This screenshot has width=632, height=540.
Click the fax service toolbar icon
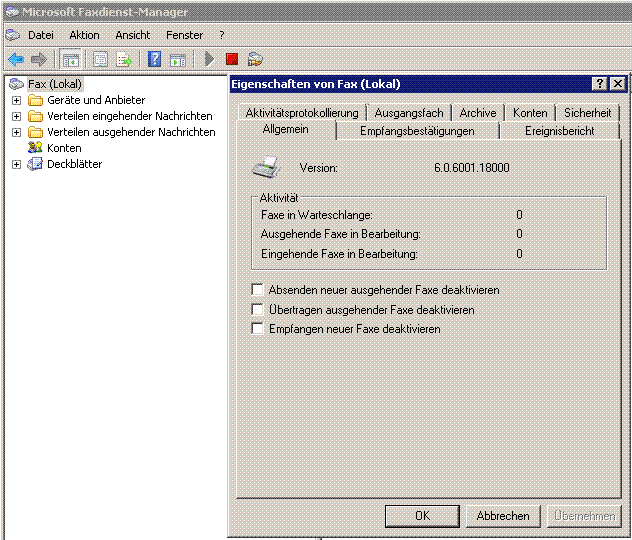pos(255,59)
